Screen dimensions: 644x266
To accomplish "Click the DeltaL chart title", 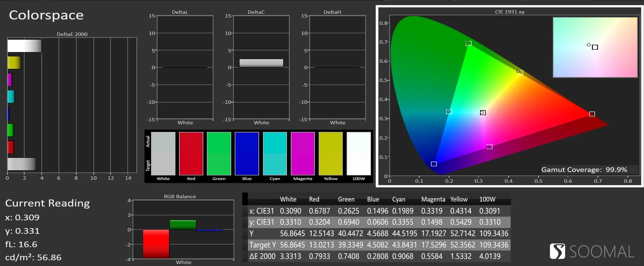I will [180, 12].
